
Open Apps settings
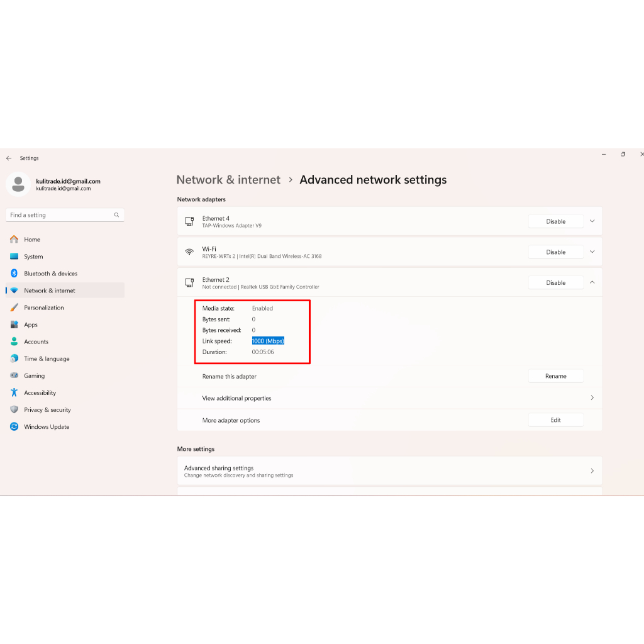click(65, 325)
